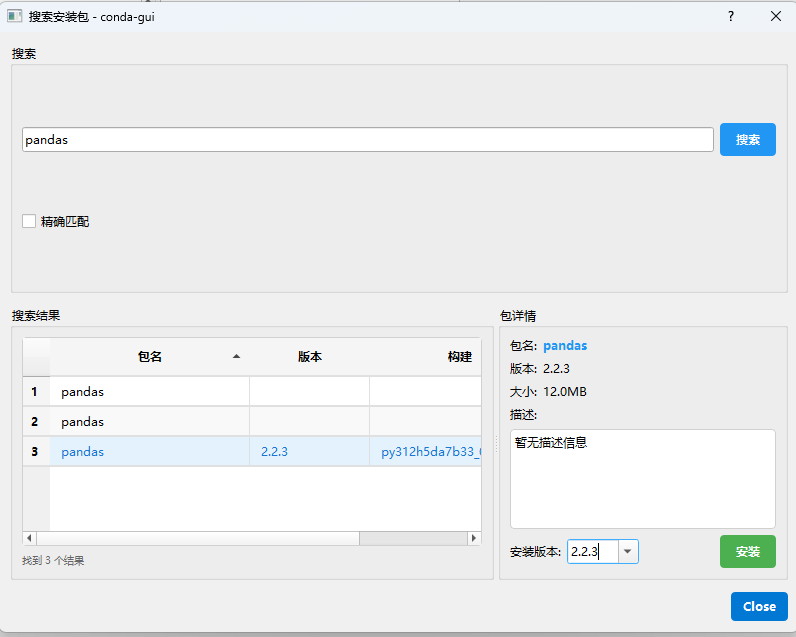Click into the pandas search input field
Screen dimensions: 796x637
(x=368, y=140)
